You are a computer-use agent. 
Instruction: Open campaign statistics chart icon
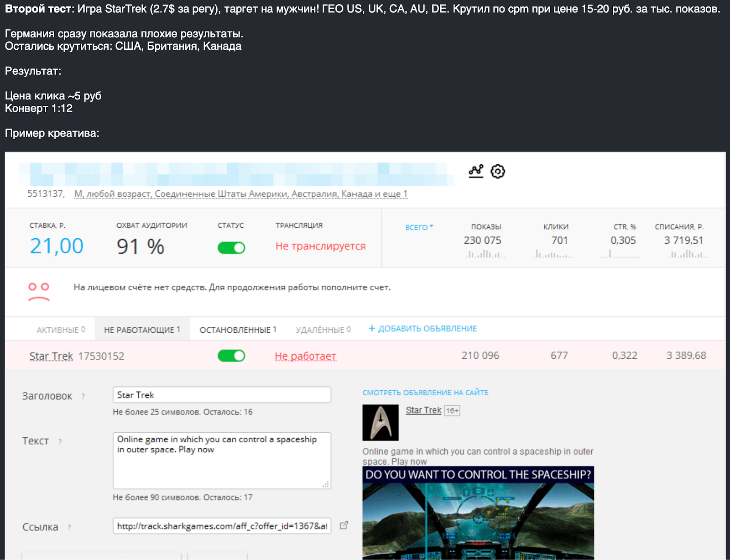[476, 172]
